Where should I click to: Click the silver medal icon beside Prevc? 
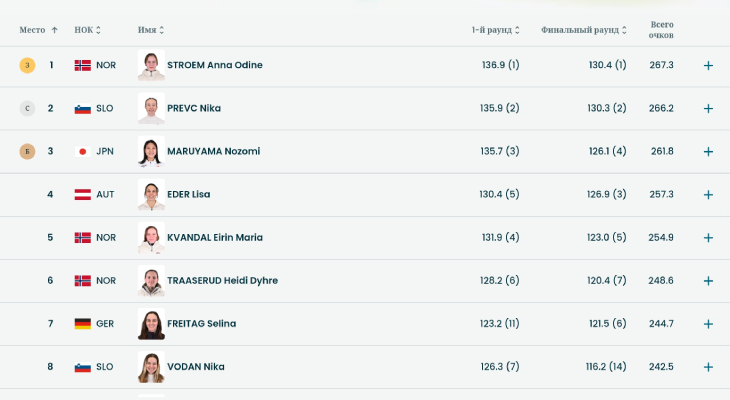[x=27, y=108]
